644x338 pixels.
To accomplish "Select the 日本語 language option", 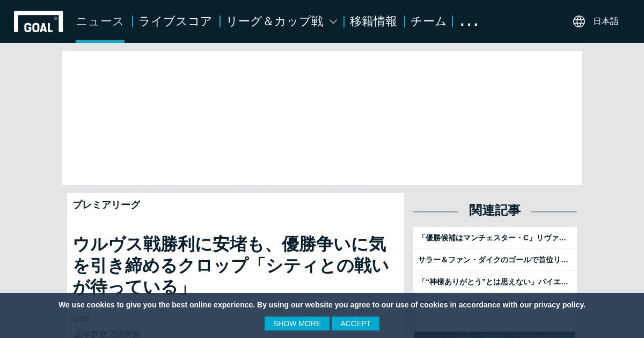I will click(x=606, y=21).
